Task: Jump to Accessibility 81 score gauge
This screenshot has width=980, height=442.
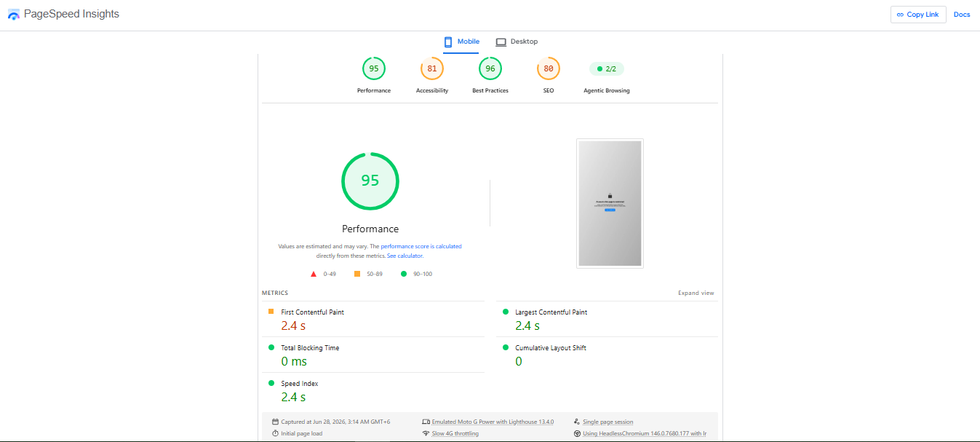Action: 432,68
